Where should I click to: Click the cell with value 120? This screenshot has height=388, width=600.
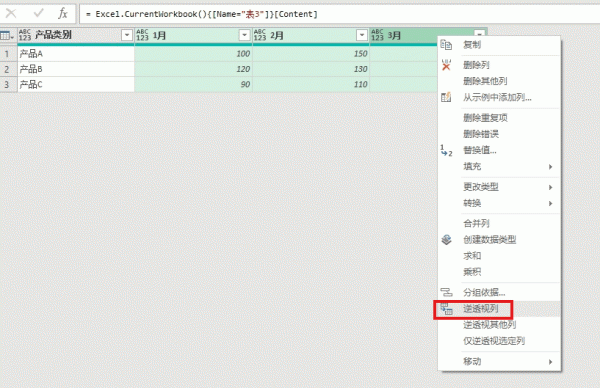pyautogui.click(x=193, y=69)
